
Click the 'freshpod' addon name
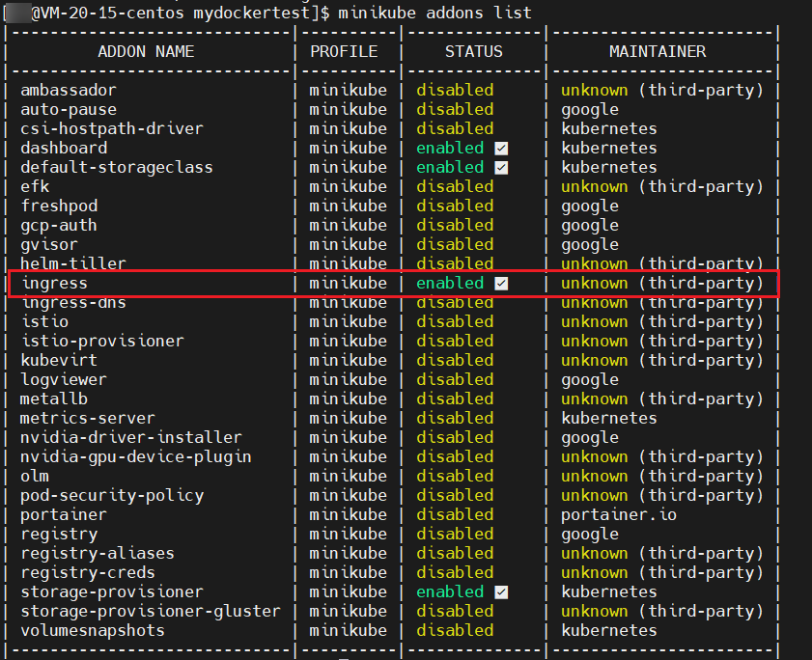coord(59,206)
